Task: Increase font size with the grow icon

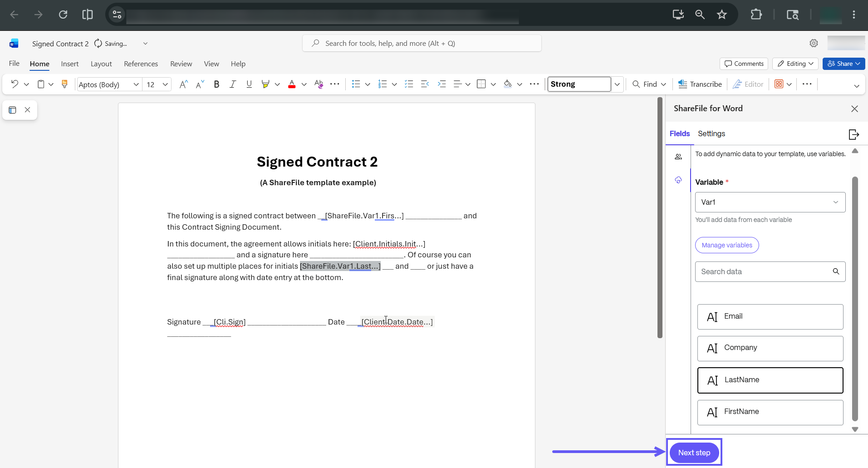Action: pyautogui.click(x=183, y=84)
